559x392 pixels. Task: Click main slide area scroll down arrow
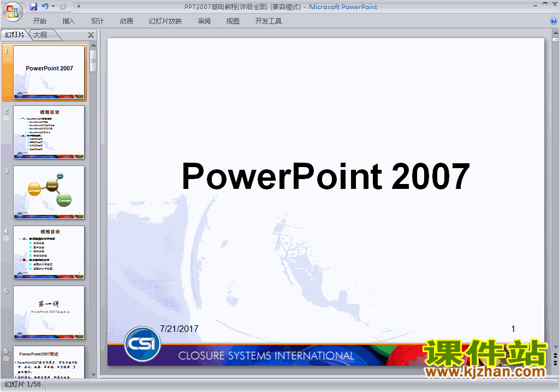click(x=555, y=347)
